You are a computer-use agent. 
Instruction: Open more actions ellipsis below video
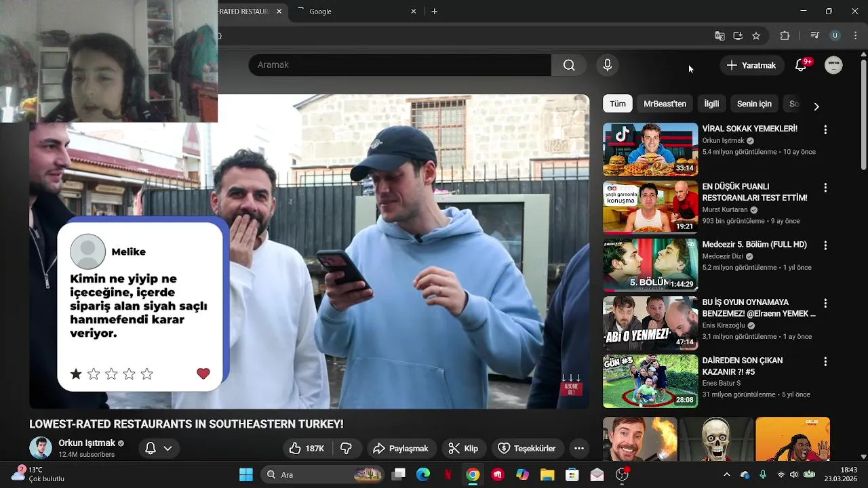[578, 449]
